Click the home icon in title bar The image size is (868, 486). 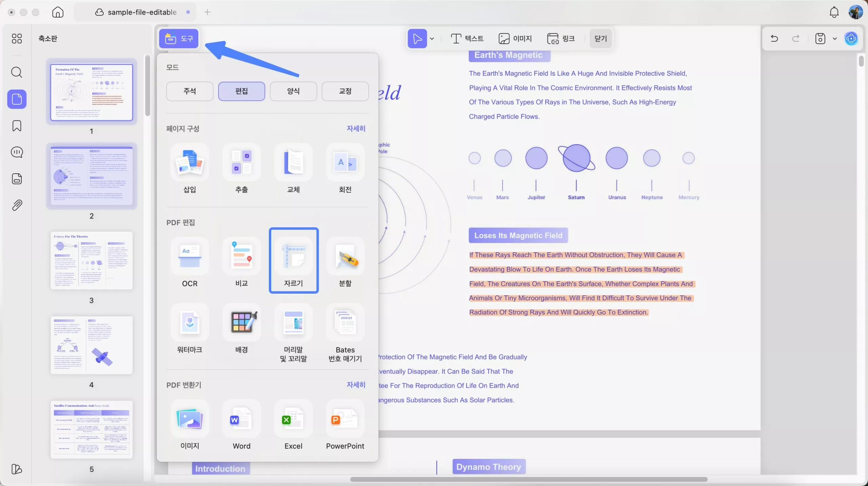[x=58, y=12]
